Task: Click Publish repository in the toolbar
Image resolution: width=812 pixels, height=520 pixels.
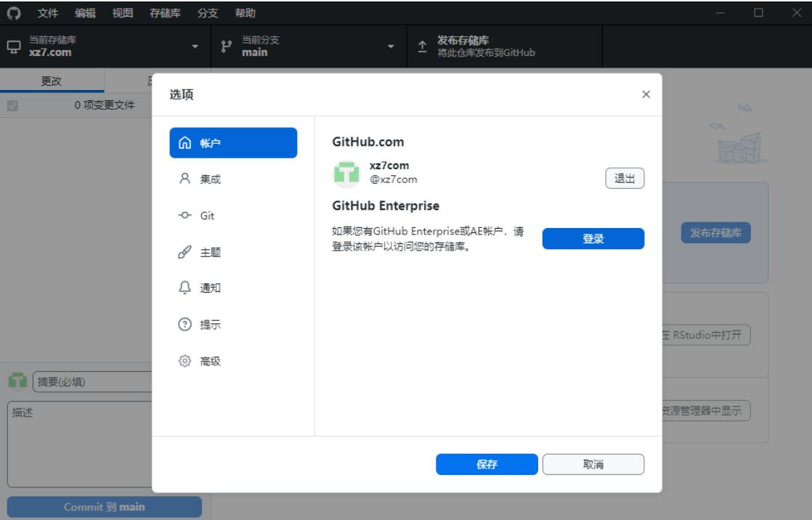Action: (476, 47)
